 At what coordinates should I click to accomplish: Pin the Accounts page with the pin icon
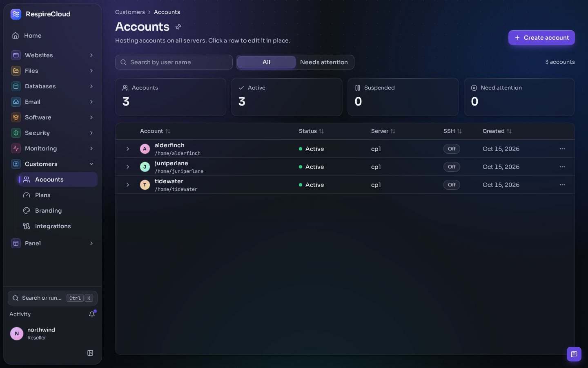(178, 27)
